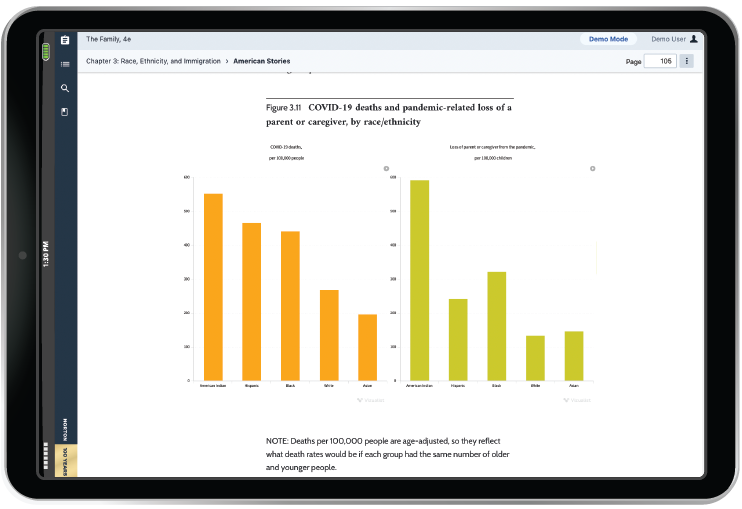
Task: Click The Family, 4e book title
Action: point(112,39)
